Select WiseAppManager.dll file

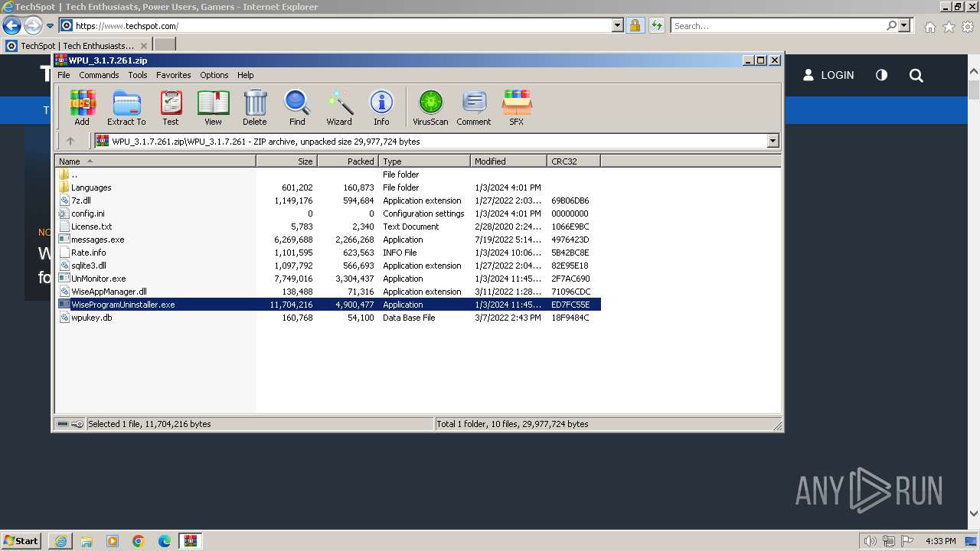click(109, 292)
